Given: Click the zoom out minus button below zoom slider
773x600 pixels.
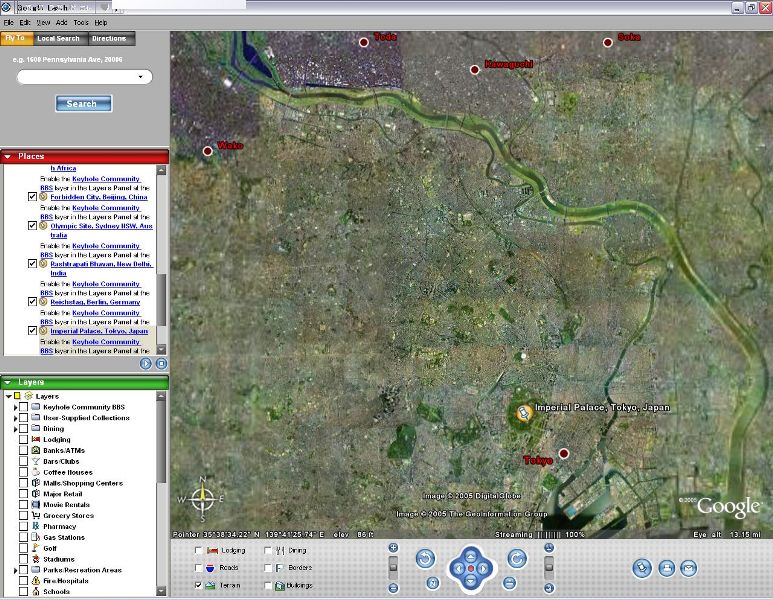Looking at the screenshot, I should point(393,588).
